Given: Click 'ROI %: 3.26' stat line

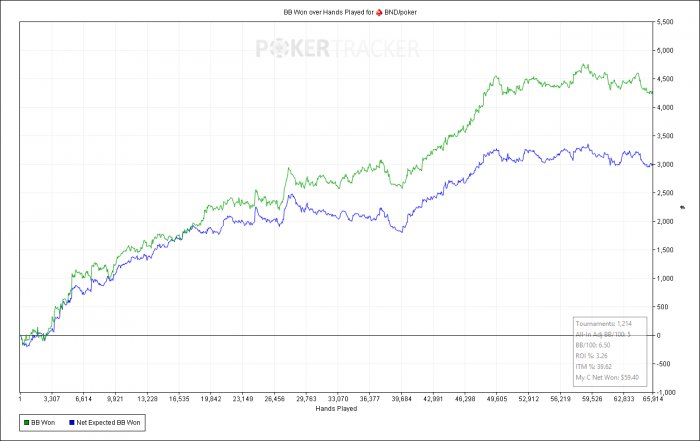Looking at the screenshot, I should pos(592,356).
